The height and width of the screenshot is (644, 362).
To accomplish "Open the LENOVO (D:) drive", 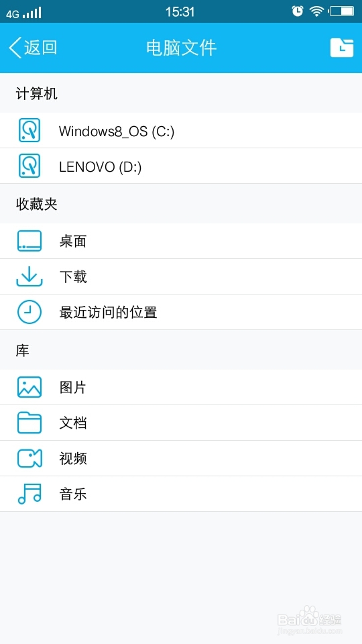I will point(181,166).
